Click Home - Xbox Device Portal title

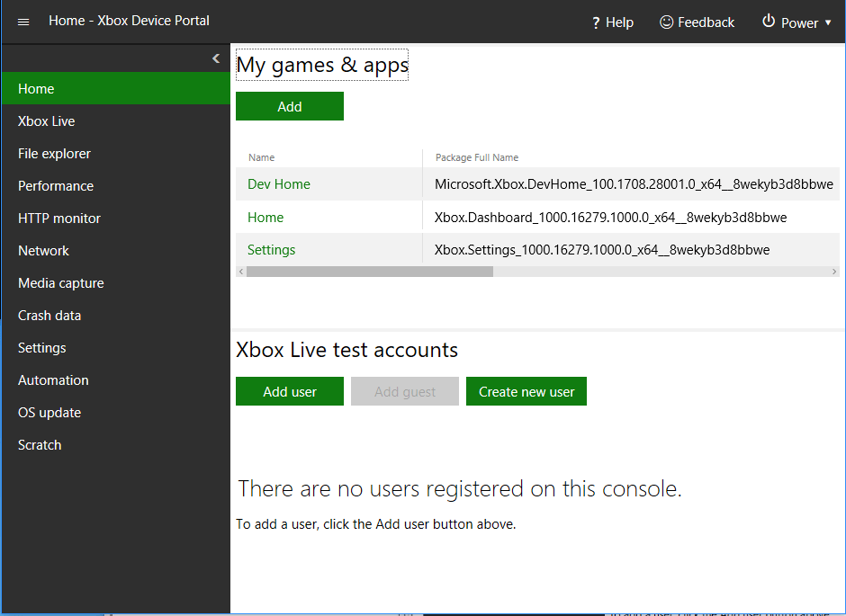129,21
